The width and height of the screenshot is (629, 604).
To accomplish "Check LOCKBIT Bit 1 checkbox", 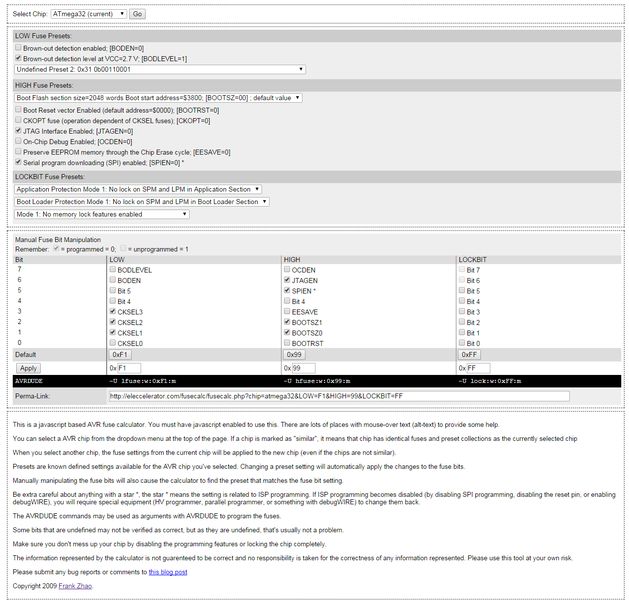I will 462,332.
